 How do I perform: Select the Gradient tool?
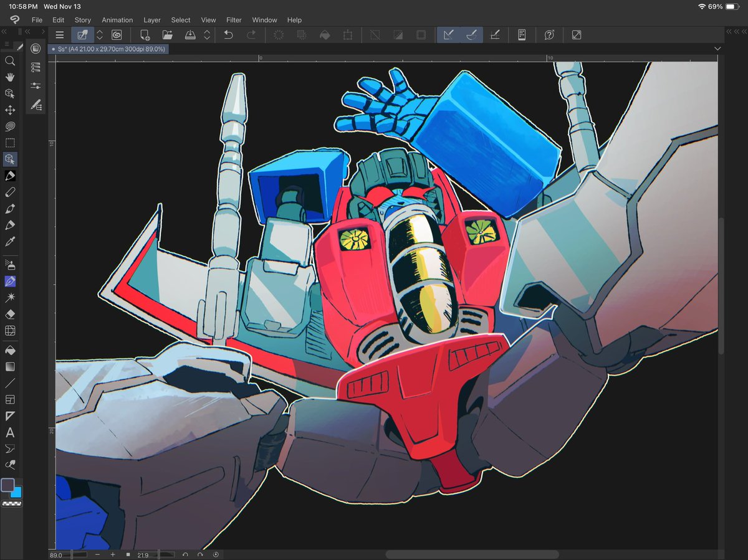(10, 367)
